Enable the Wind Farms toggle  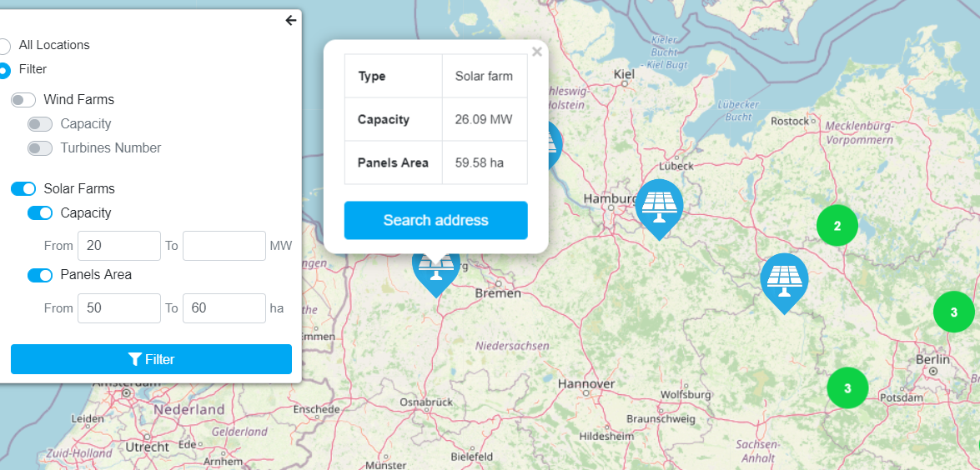coord(23,100)
